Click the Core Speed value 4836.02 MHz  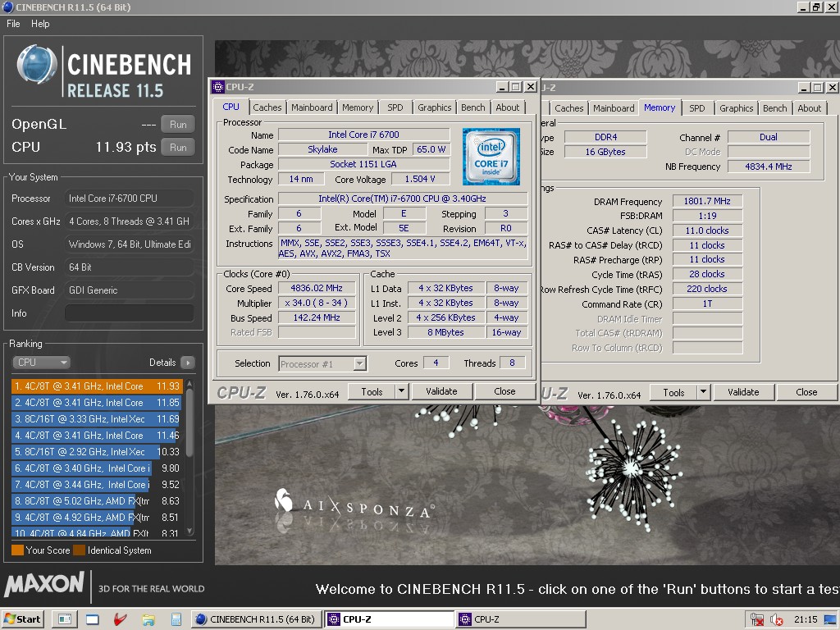[x=317, y=288]
